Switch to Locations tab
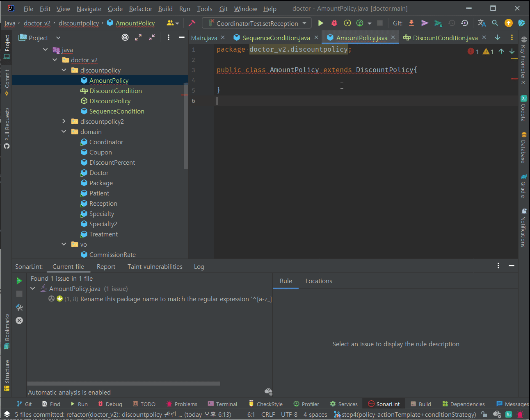 coord(319,281)
